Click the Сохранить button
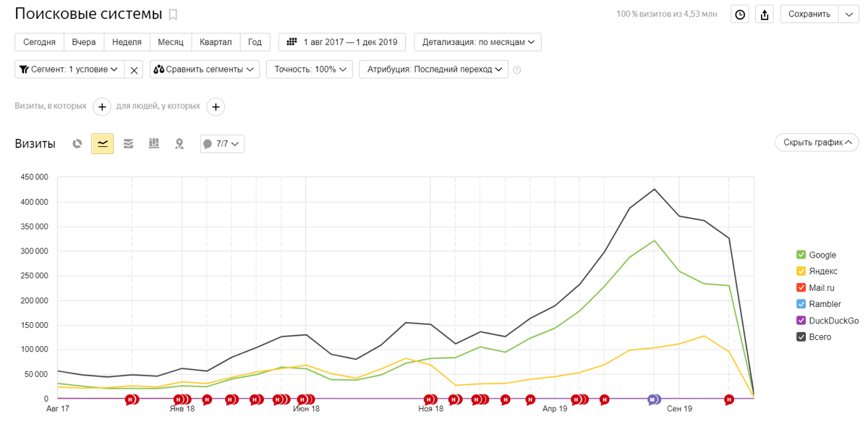 click(x=809, y=14)
